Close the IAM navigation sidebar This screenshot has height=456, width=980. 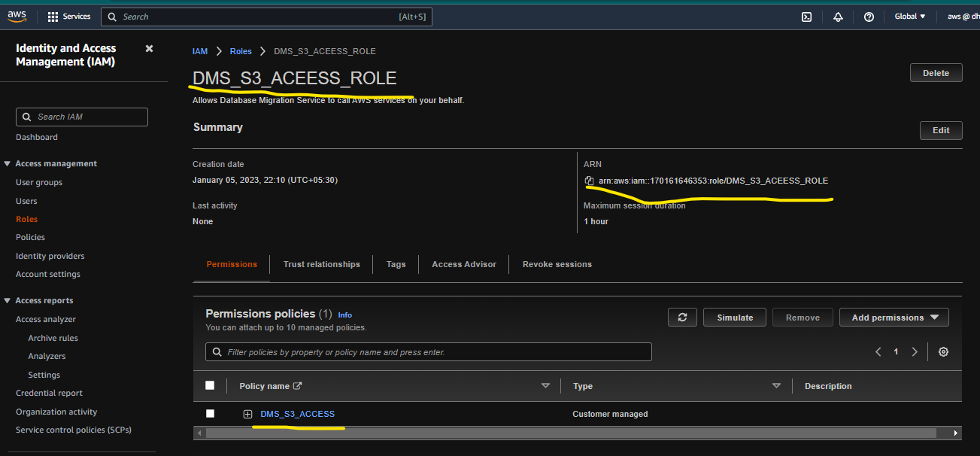click(x=149, y=48)
